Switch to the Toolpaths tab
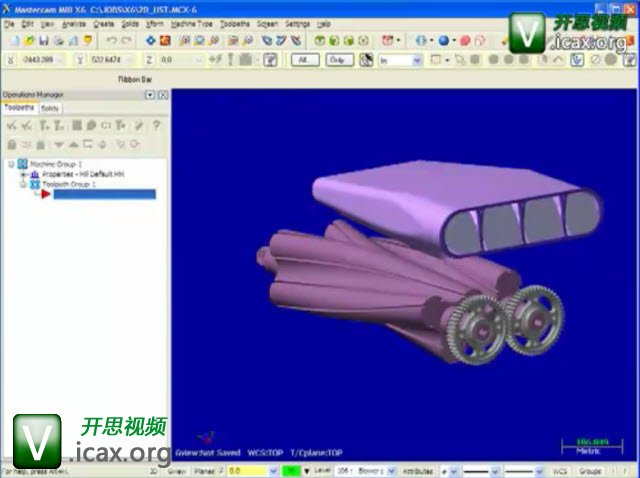The width and height of the screenshot is (640, 478). point(19,108)
